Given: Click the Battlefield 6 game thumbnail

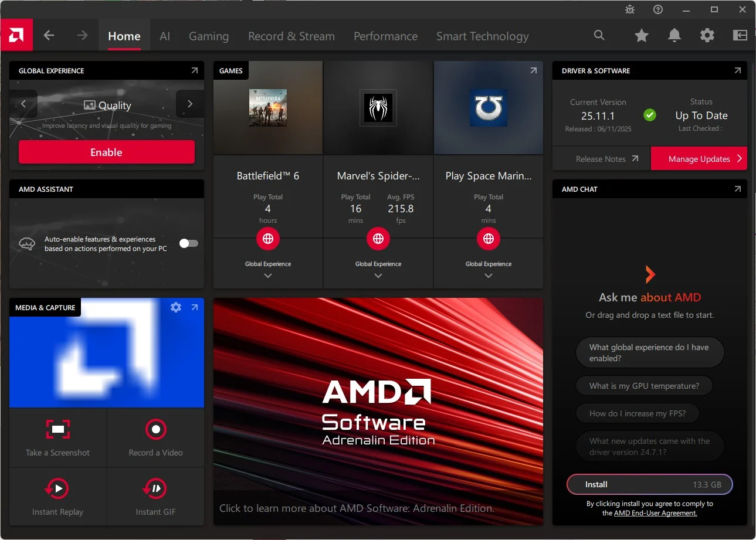Looking at the screenshot, I should 268,108.
